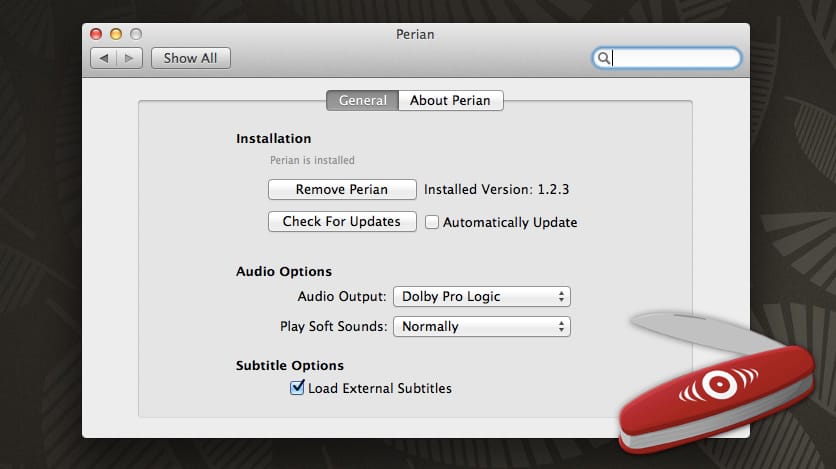This screenshot has height=469, width=836.
Task: Click the Audio Options heading
Action: (x=284, y=271)
